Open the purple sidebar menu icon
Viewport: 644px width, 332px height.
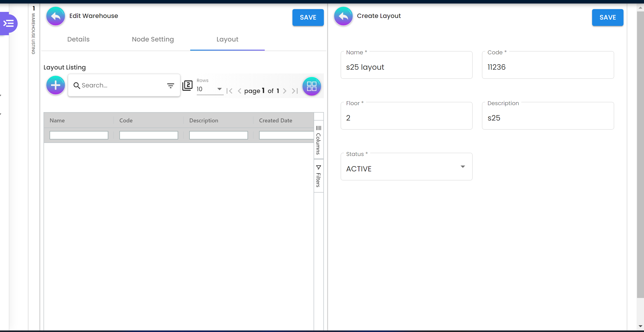[x=9, y=24]
